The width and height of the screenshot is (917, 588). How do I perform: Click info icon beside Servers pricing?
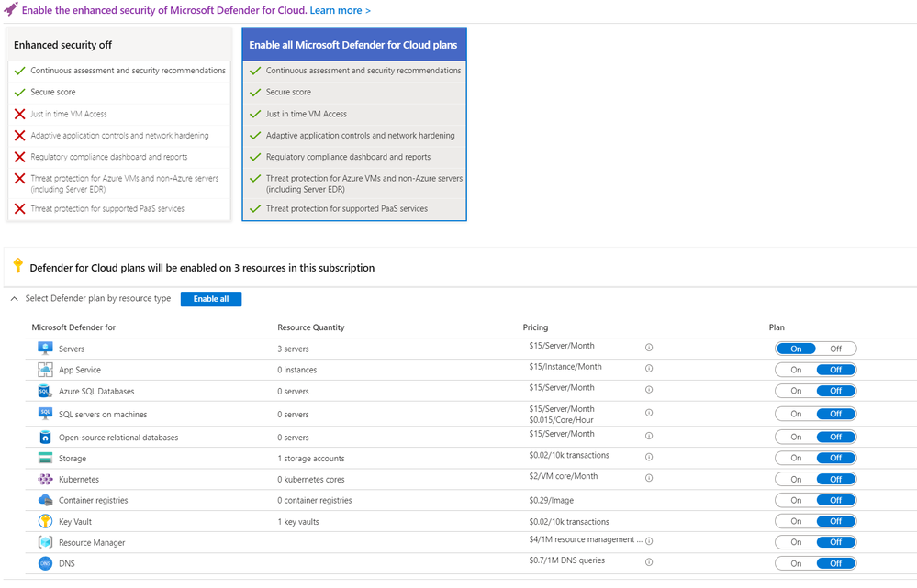click(649, 349)
